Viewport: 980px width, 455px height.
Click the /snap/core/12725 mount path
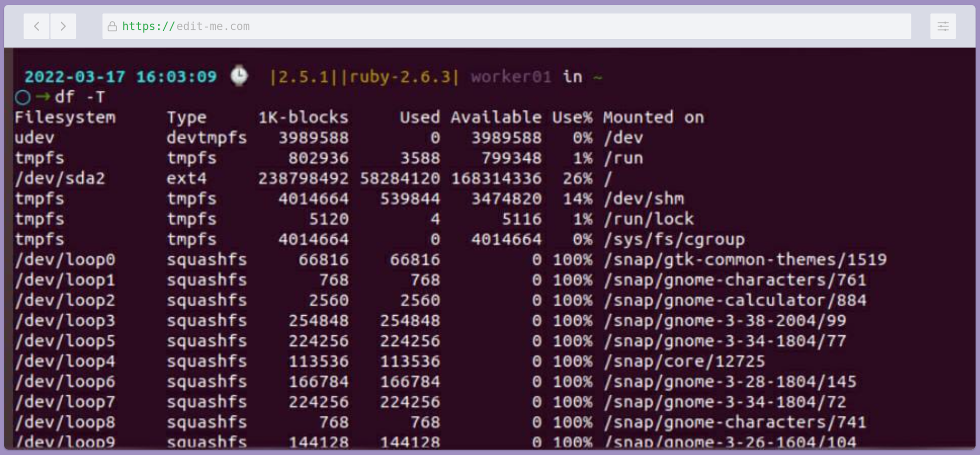tap(685, 362)
